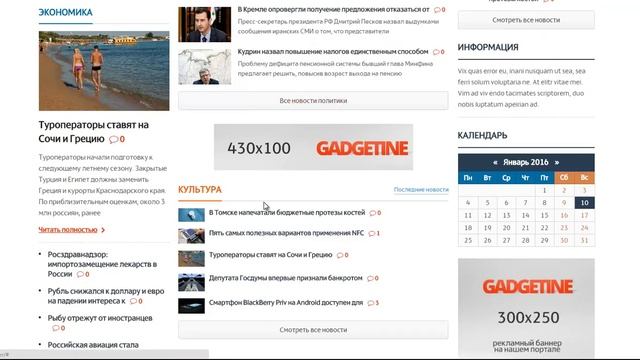Click comment icon after NFC headline
Screen dimensions: 640x360
point(371,233)
